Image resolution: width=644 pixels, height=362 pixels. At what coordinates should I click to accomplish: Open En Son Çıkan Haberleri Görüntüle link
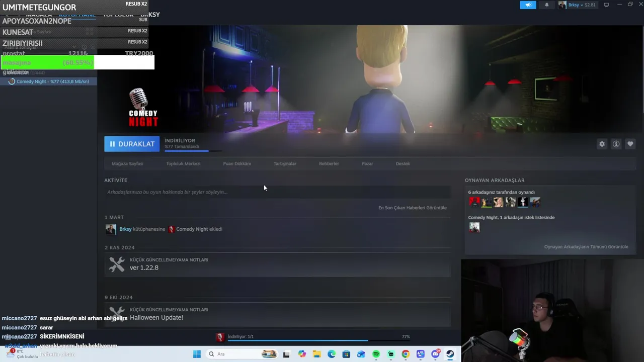(x=413, y=208)
